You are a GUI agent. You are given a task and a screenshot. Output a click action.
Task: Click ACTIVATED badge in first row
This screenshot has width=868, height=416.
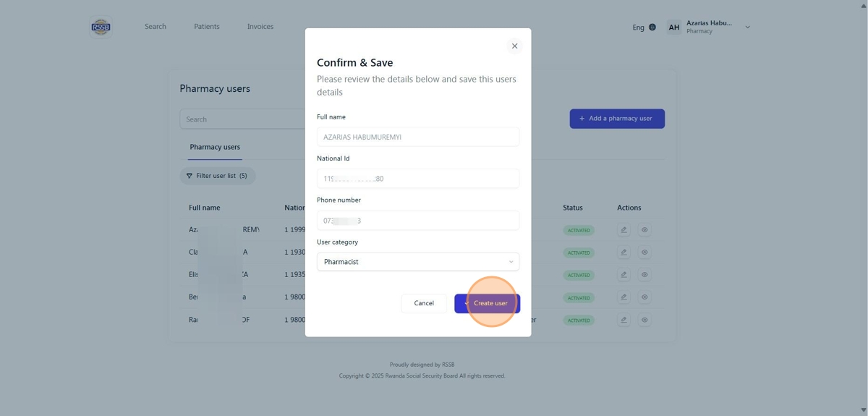579,231
